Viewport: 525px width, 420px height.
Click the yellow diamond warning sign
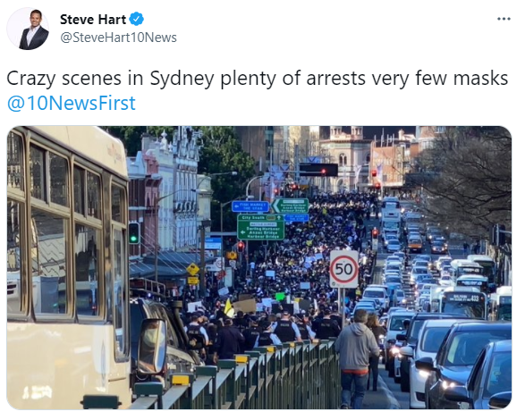193,269
